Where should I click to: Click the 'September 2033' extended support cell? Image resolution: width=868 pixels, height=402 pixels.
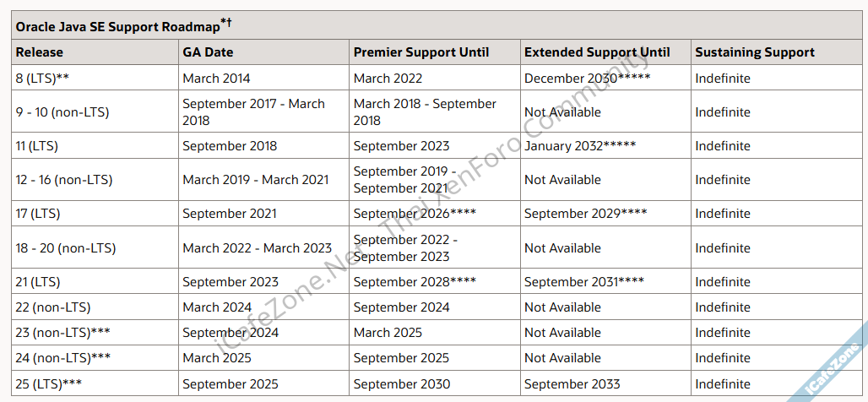tap(572, 384)
